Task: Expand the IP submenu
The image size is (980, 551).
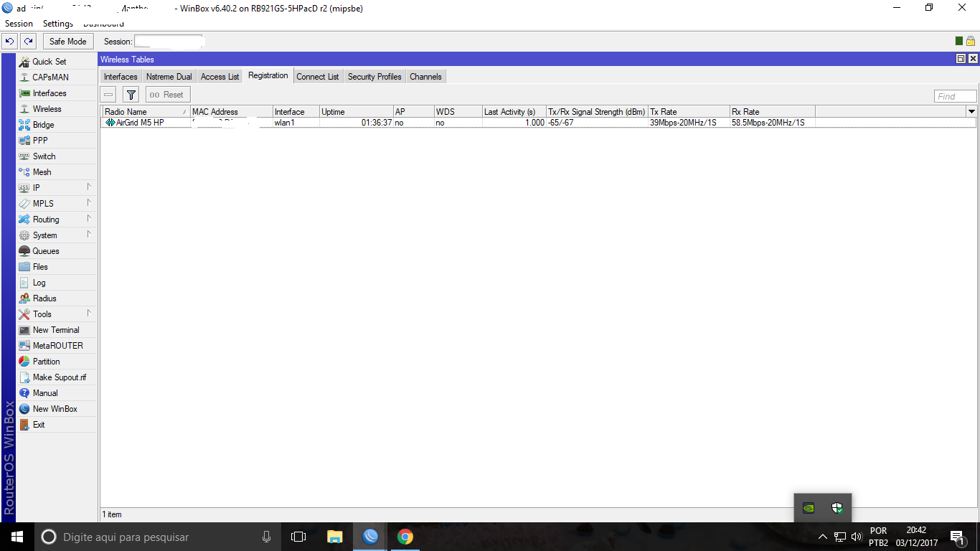Action: 89,187
